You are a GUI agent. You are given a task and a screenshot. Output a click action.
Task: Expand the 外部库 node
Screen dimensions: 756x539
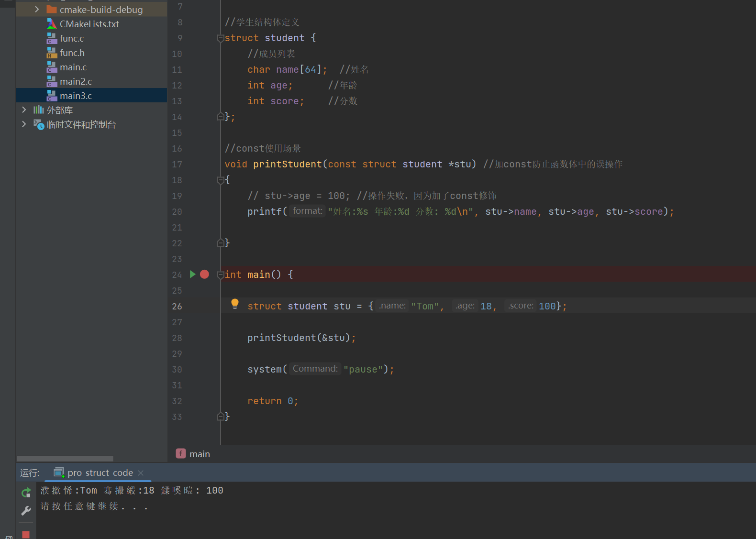pos(24,110)
